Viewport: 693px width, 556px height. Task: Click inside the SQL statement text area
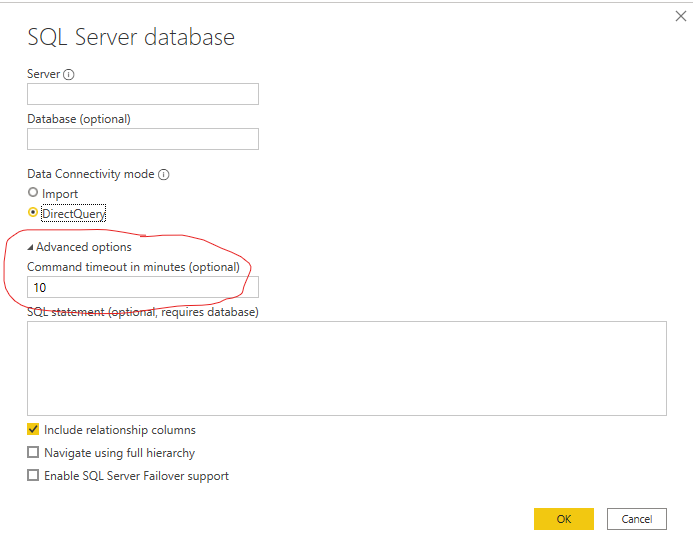pos(347,369)
